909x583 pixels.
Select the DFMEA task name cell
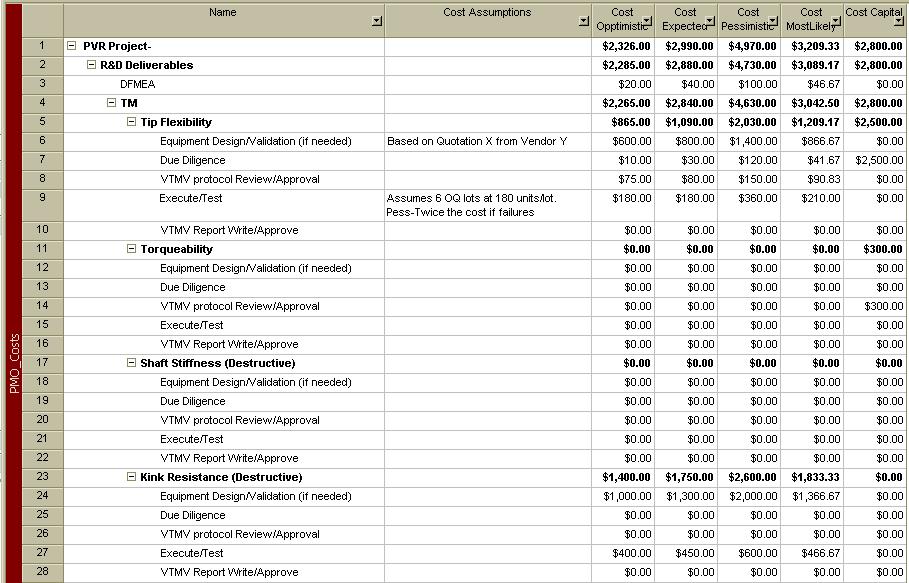pos(137,84)
